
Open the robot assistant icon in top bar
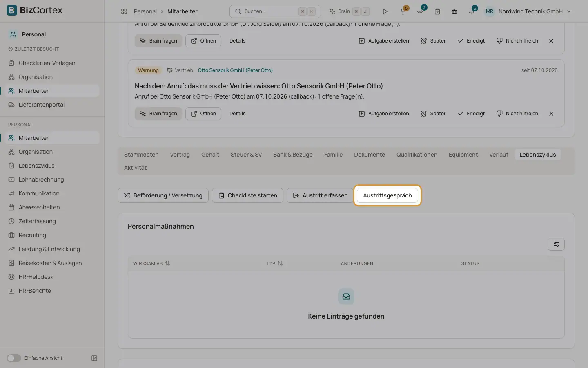(454, 11)
